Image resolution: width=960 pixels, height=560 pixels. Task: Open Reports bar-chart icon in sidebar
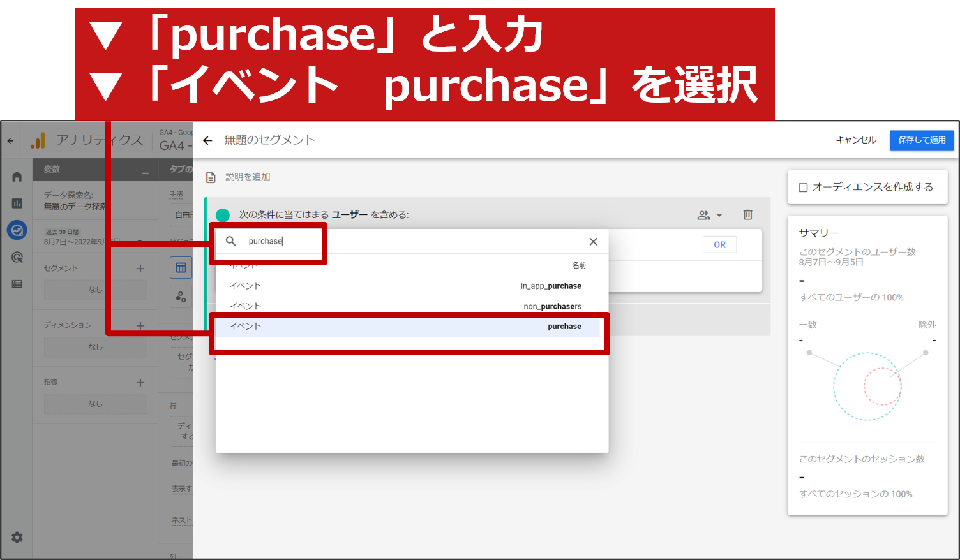point(17,203)
